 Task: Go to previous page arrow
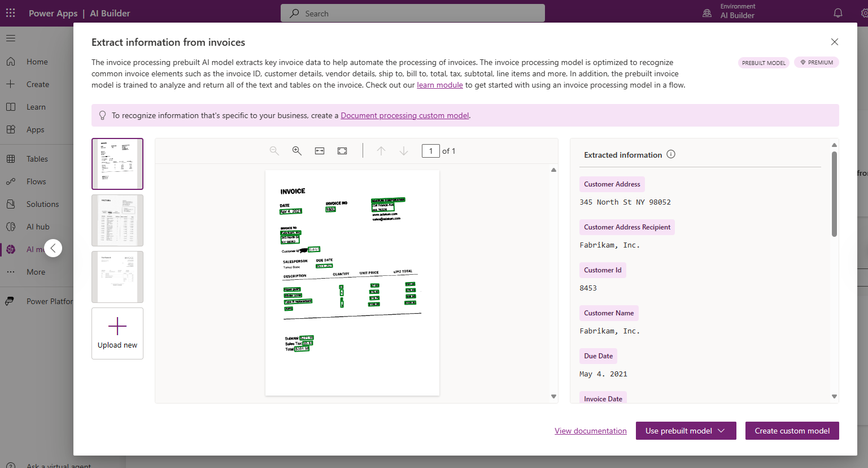pos(381,151)
